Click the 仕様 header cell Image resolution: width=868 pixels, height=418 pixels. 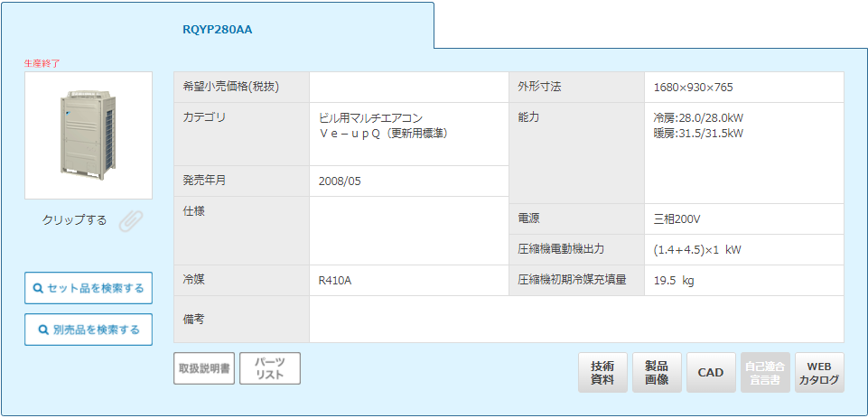(x=242, y=231)
